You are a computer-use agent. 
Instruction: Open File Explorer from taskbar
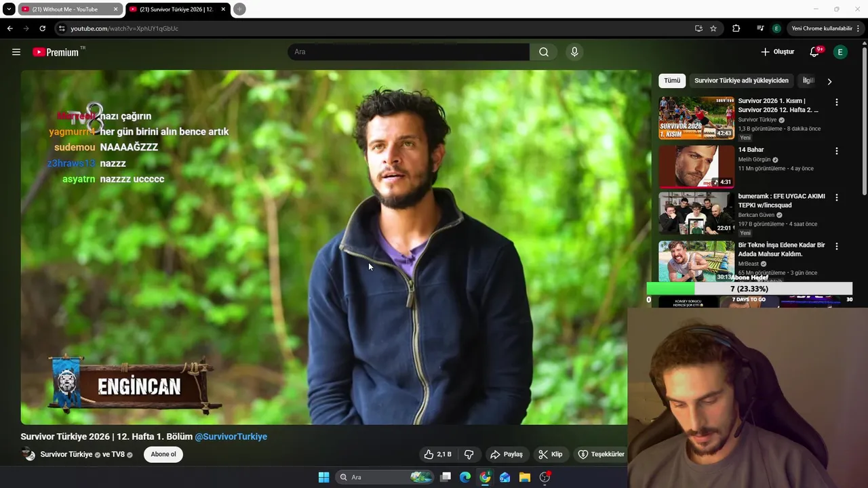click(x=524, y=477)
